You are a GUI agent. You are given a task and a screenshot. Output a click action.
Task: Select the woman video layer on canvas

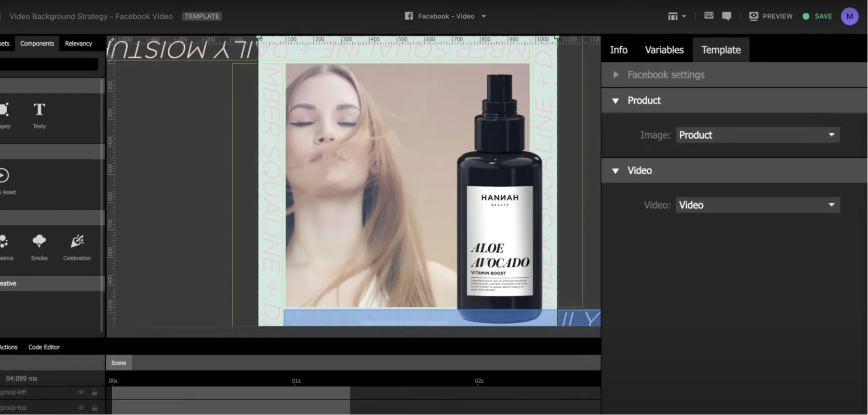(371, 185)
